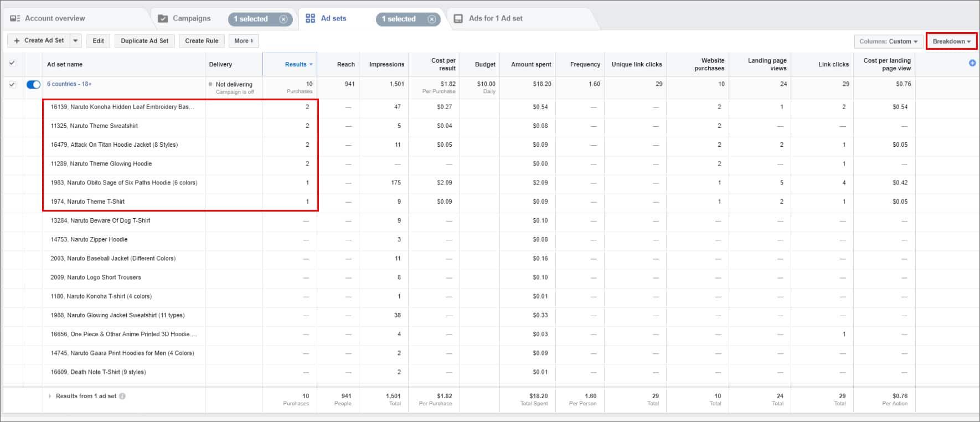This screenshot has height=422, width=980.
Task: Select row 14745, Naruto Gaara Print Hoodies
Action: [122, 353]
